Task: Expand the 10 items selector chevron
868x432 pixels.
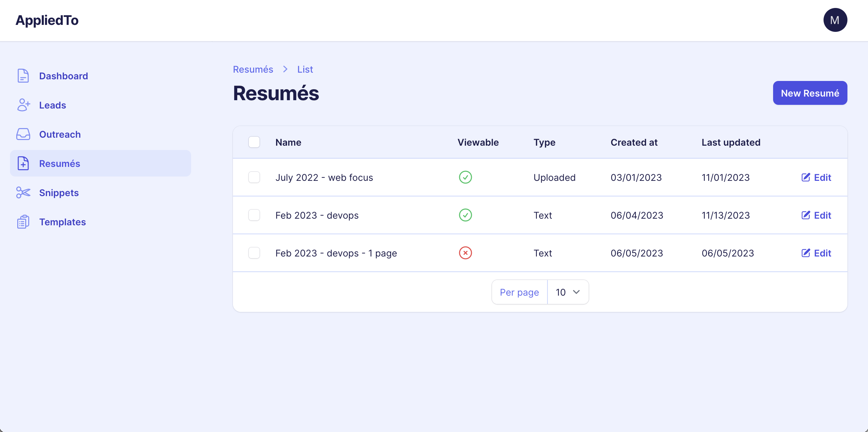Action: click(x=576, y=292)
